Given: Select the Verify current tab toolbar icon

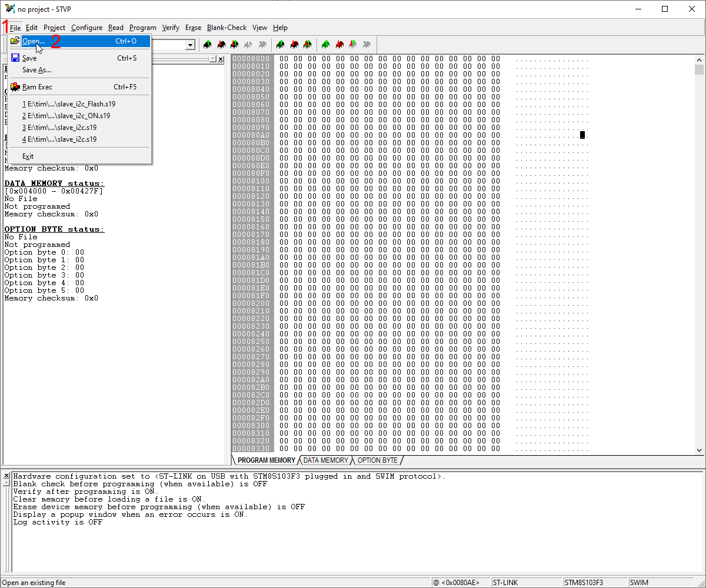Looking at the screenshot, I should pos(234,44).
